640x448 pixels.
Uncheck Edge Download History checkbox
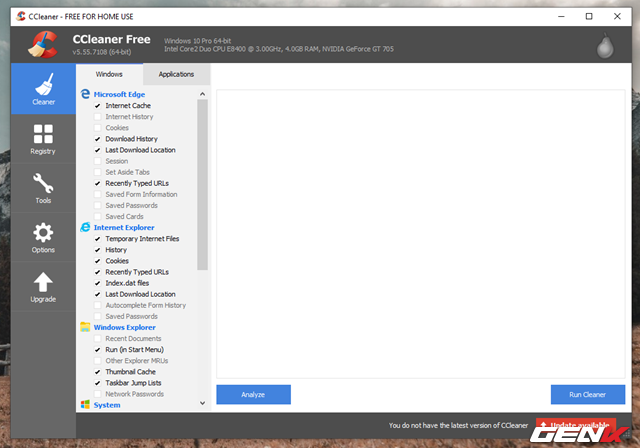pyautogui.click(x=98, y=139)
